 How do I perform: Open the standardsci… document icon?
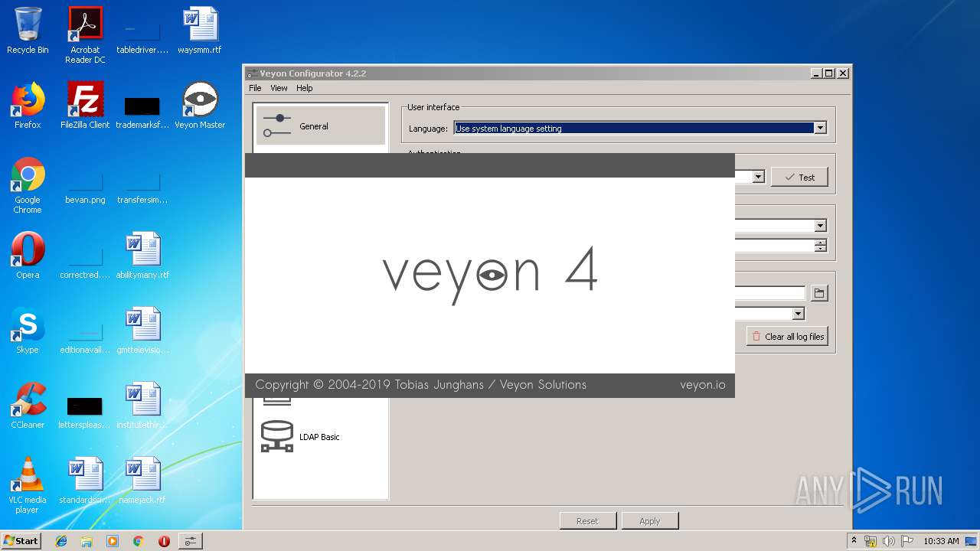[x=85, y=481]
